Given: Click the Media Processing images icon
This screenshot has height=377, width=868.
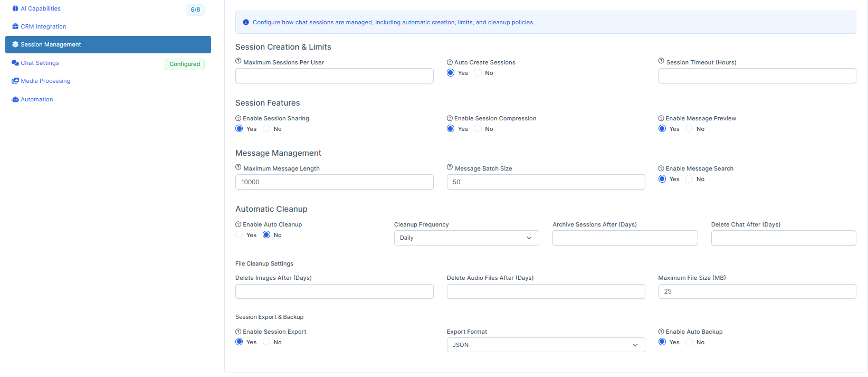Looking at the screenshot, I should point(15,81).
